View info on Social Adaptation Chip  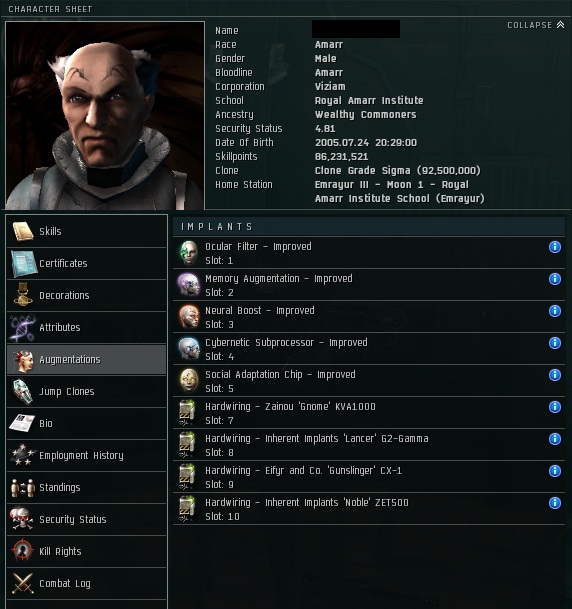(555, 375)
